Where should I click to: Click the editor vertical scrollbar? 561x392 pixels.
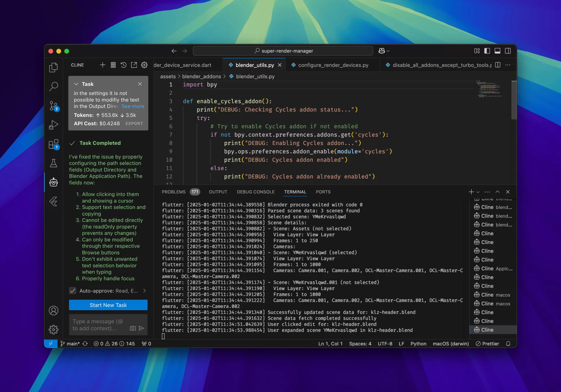[x=514, y=100]
